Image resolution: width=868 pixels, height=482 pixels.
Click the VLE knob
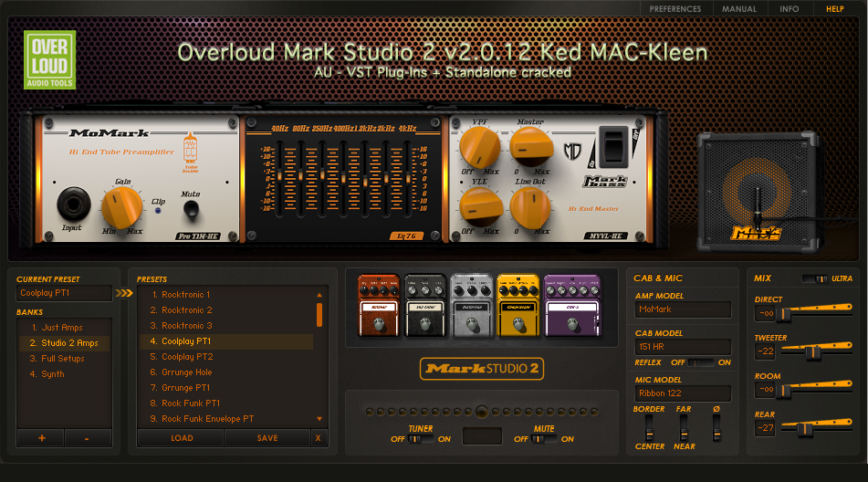click(x=480, y=207)
